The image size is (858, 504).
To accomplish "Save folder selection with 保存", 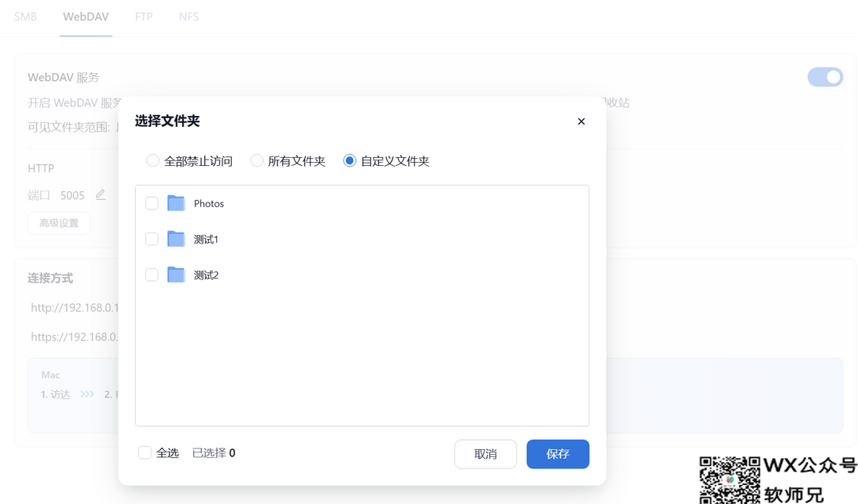I will pyautogui.click(x=558, y=454).
